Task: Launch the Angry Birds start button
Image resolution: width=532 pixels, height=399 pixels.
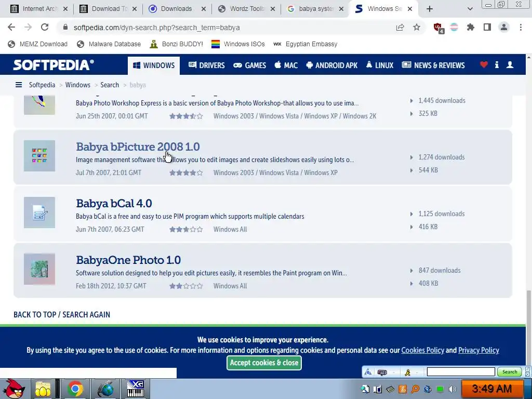Action: point(14,389)
